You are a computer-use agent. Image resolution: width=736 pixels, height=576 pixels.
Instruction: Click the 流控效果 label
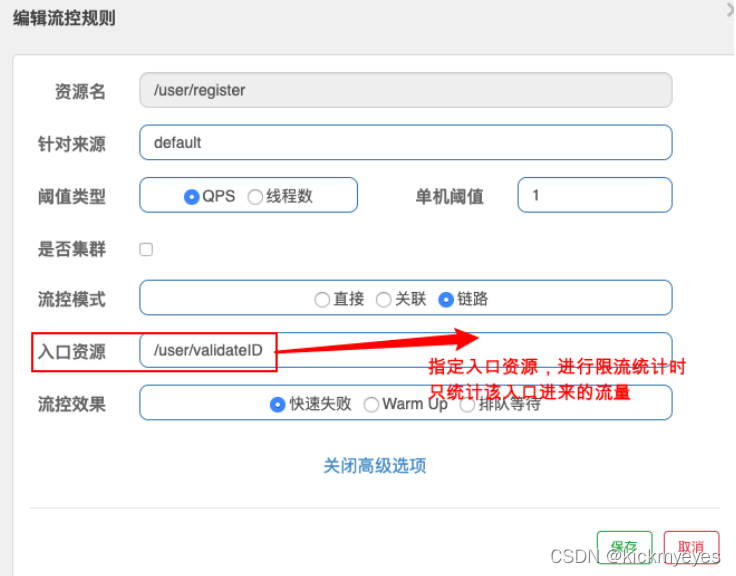pyautogui.click(x=72, y=404)
